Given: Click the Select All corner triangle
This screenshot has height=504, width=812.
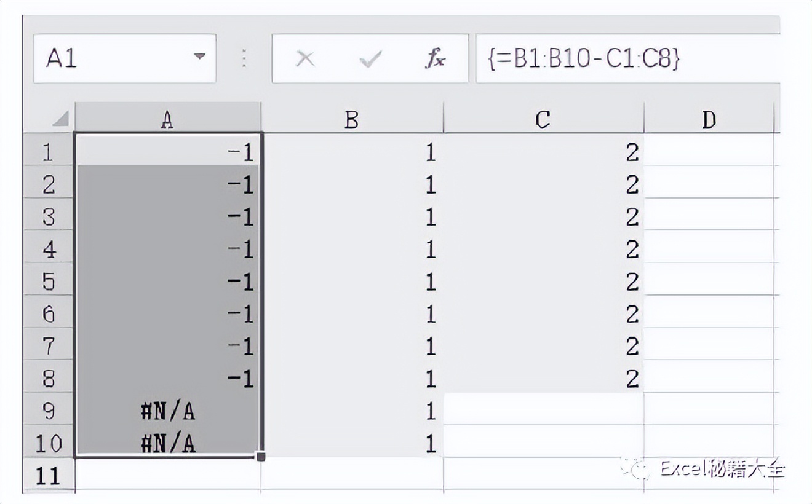Looking at the screenshot, I should 60,119.
